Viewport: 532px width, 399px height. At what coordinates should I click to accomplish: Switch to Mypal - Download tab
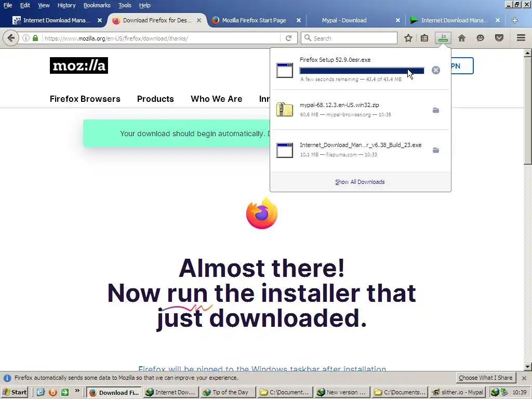click(x=344, y=20)
